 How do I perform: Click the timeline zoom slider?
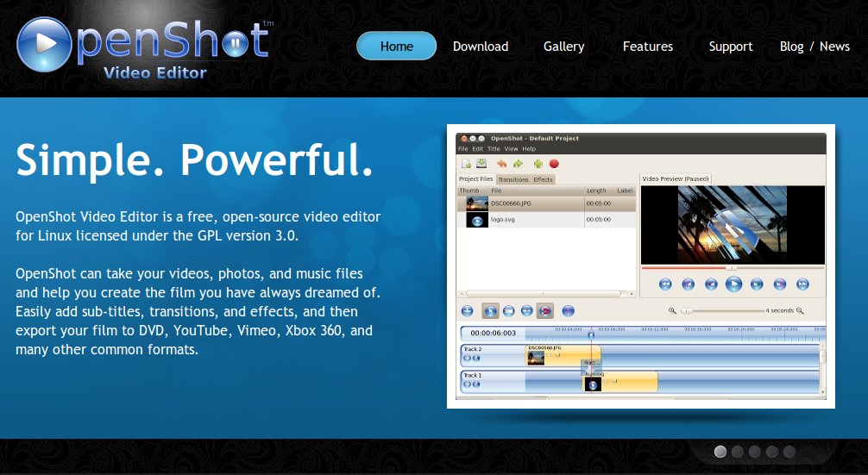(x=723, y=310)
